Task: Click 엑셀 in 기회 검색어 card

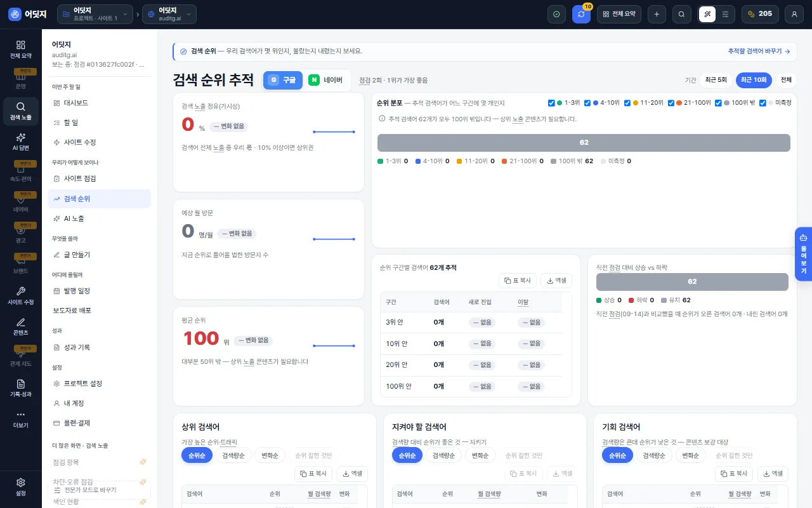Action: click(x=773, y=474)
